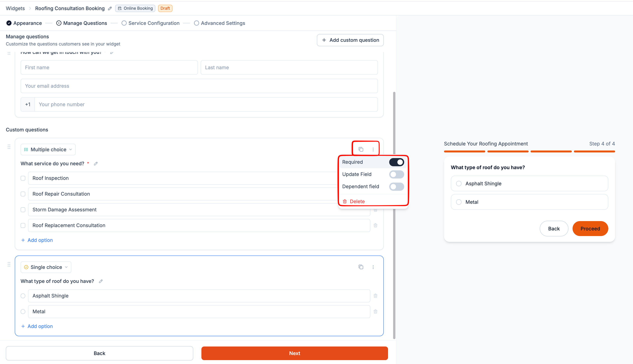Image resolution: width=633 pixels, height=364 pixels.
Task: Open the Multiple choice question options menu
Action: 373,150
